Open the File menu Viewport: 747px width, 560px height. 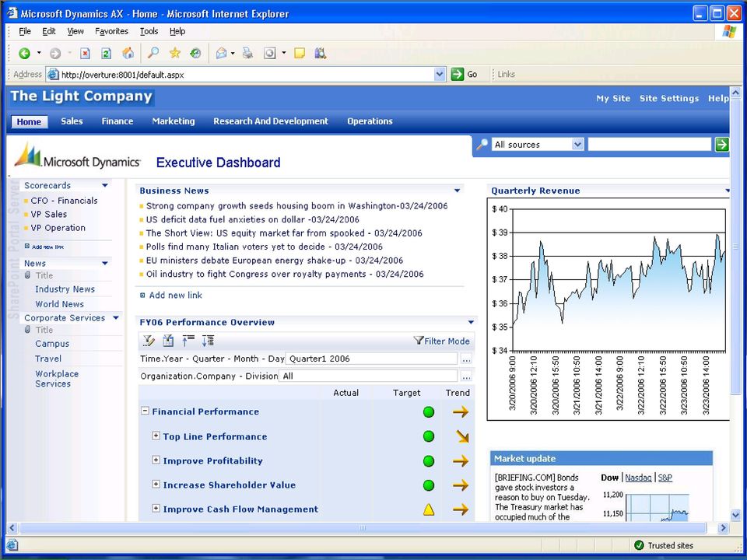(x=25, y=31)
